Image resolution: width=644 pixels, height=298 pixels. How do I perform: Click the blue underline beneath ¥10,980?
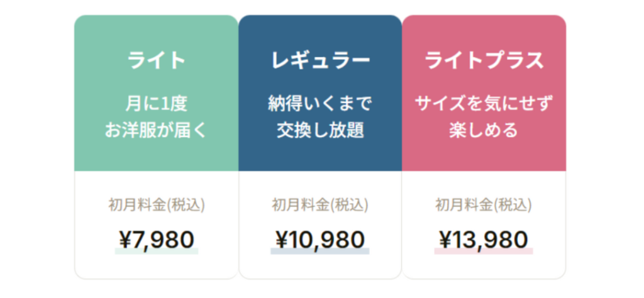click(320, 251)
